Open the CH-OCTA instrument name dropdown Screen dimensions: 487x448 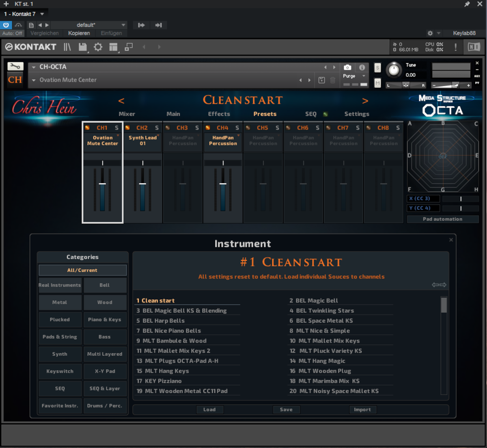(x=34, y=67)
